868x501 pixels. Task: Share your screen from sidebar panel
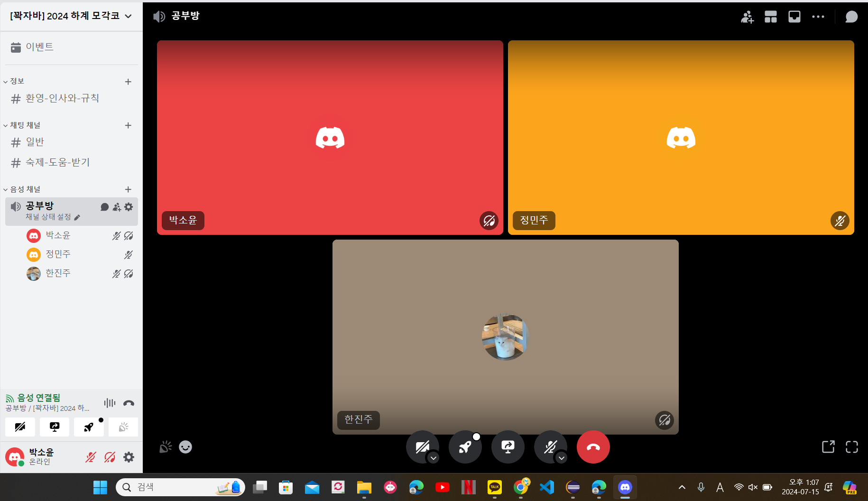click(x=55, y=427)
